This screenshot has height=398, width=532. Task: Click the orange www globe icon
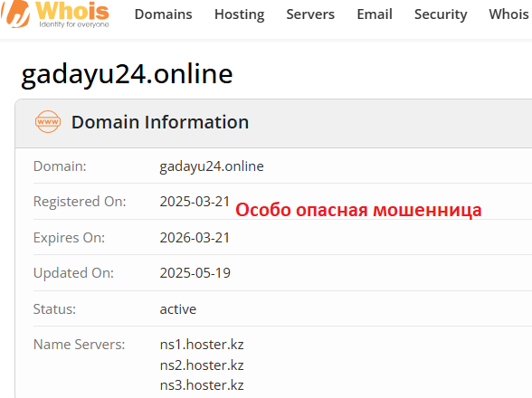click(x=48, y=121)
